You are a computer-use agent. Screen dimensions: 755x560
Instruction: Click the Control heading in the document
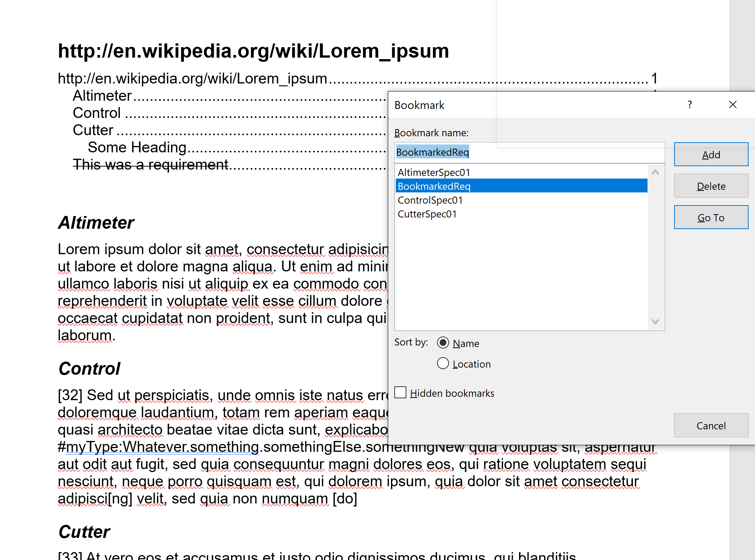click(x=90, y=369)
